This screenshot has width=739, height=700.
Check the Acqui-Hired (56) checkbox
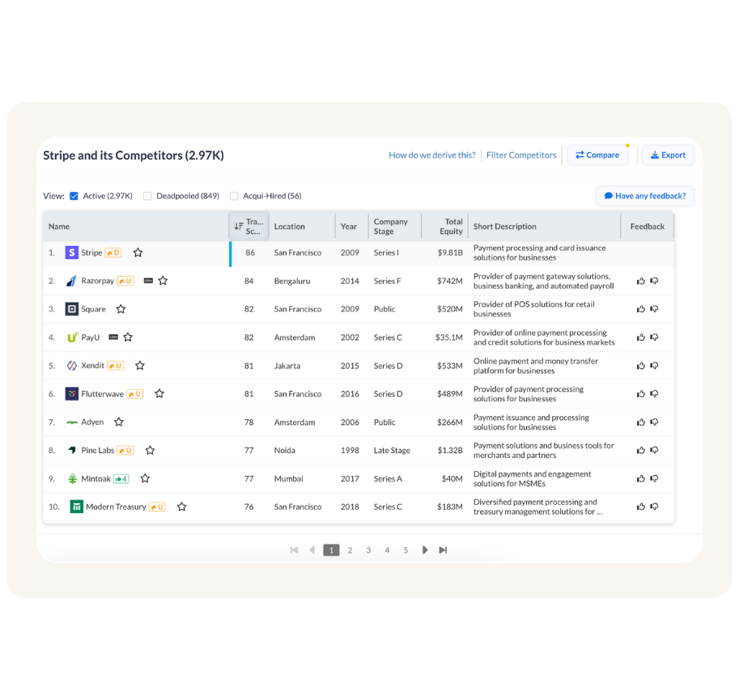click(234, 196)
